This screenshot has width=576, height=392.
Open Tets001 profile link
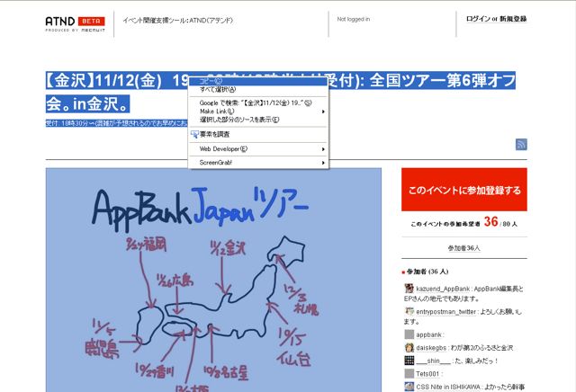pos(427,374)
